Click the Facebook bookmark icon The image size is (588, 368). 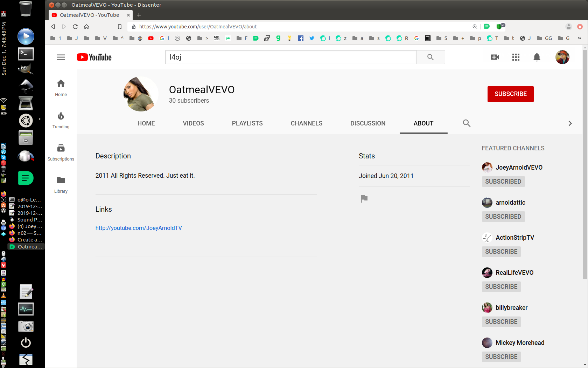point(301,38)
